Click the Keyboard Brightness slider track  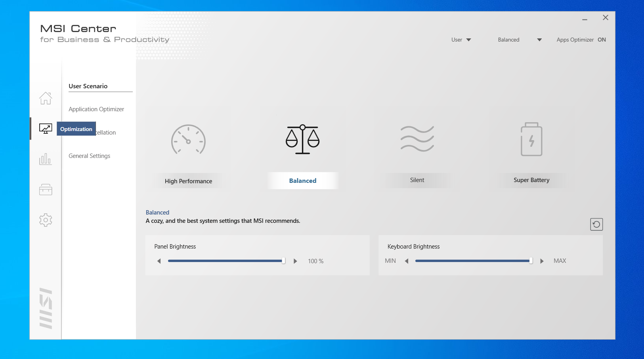474,261
